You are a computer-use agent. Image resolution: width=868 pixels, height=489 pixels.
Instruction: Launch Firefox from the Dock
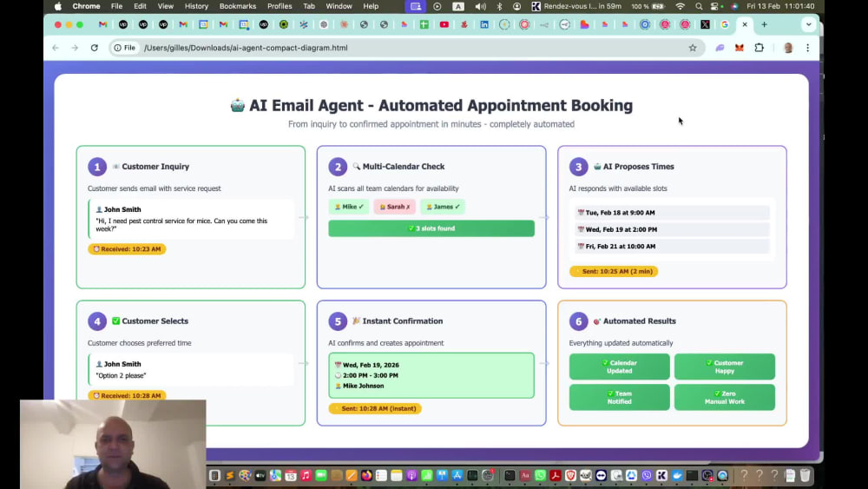point(366,475)
